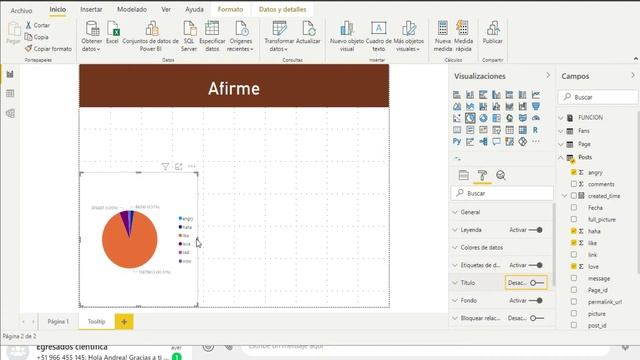640x360 pixels.
Task: Toggle the Etiquetas de datos switch
Action: pos(536,265)
